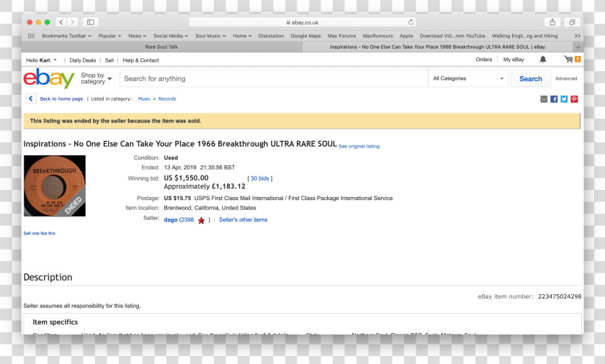Viewport: 605px width, 364px height.
Task: Open Google Maps bookmark
Action: point(305,36)
